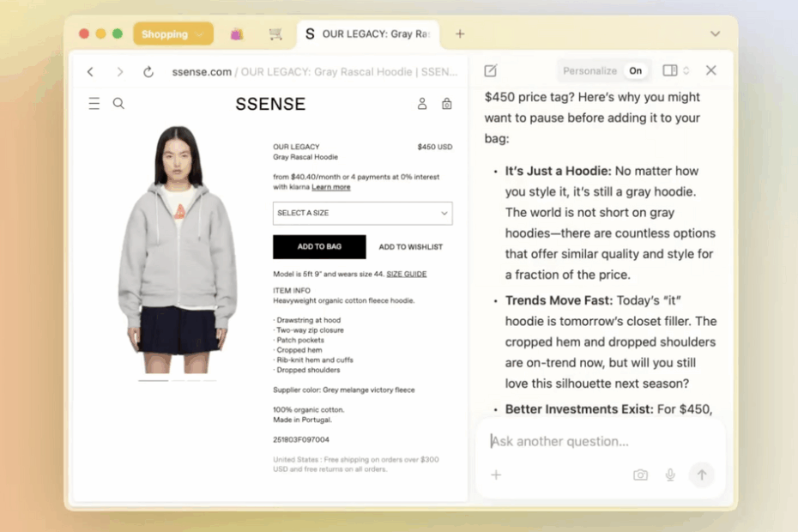The height and width of the screenshot is (532, 798).
Task: Open the Klarna Learn more link
Action: coord(331,187)
